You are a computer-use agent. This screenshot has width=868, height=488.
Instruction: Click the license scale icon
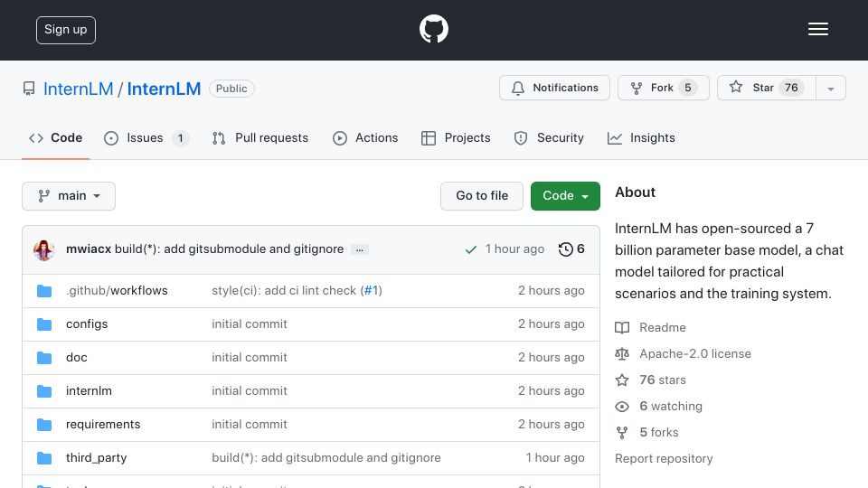[x=622, y=353]
